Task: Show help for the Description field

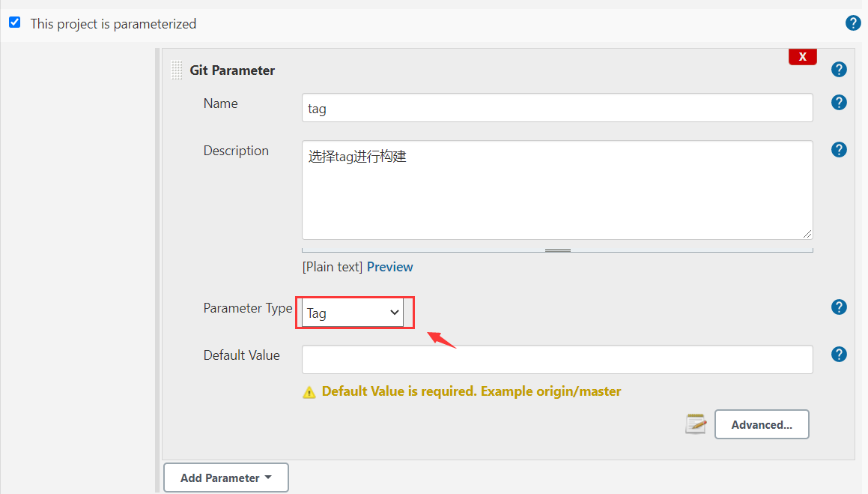Action: (x=839, y=150)
